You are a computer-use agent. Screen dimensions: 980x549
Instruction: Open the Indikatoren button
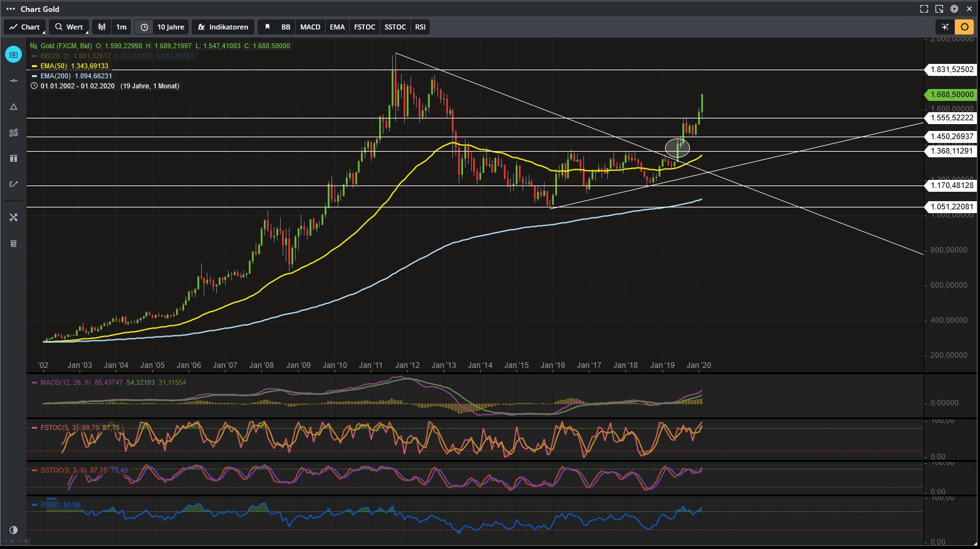tap(223, 27)
